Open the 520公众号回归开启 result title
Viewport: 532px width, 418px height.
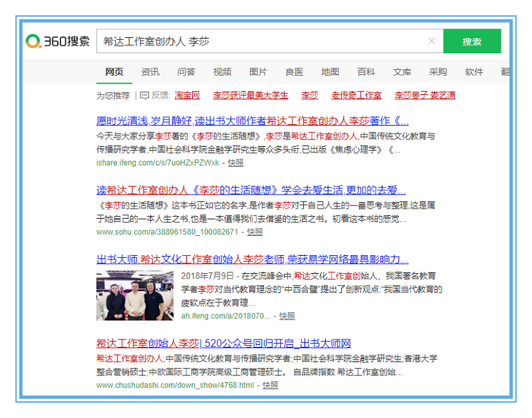pos(223,344)
